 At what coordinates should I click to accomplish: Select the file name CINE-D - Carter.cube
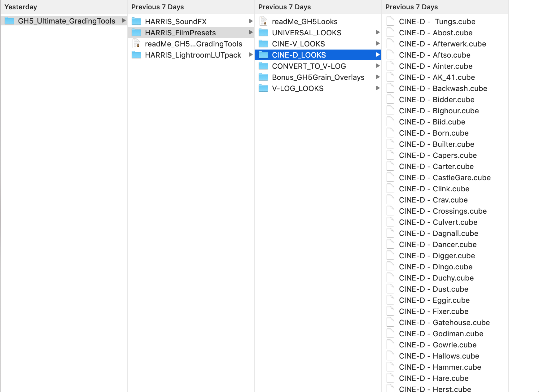tap(436, 167)
